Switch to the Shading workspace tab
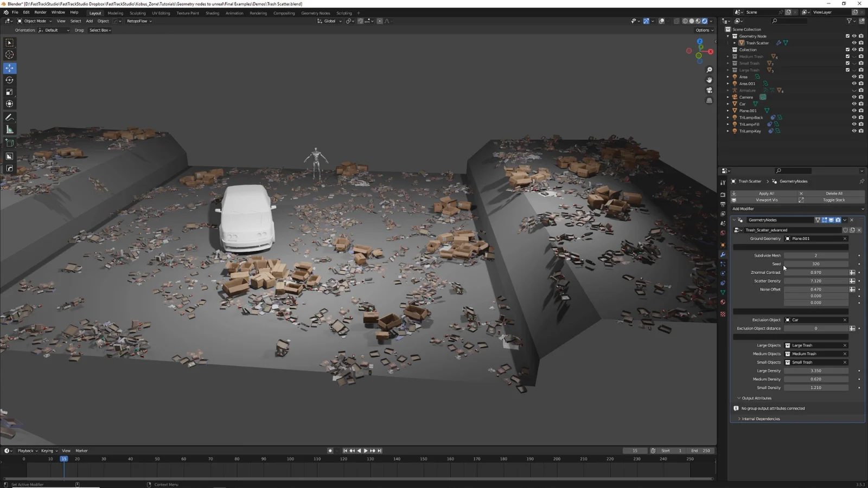The image size is (868, 488). point(213,12)
